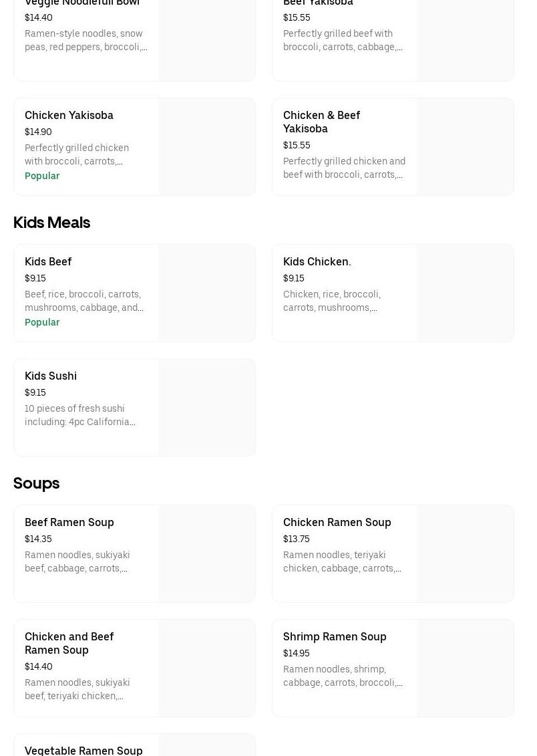Select the Chicken Ramen Soup title
This screenshot has width=537, height=756.
click(337, 522)
